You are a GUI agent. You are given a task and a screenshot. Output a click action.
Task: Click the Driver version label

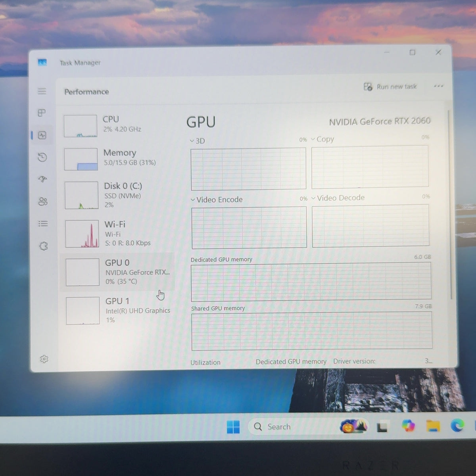(354, 361)
